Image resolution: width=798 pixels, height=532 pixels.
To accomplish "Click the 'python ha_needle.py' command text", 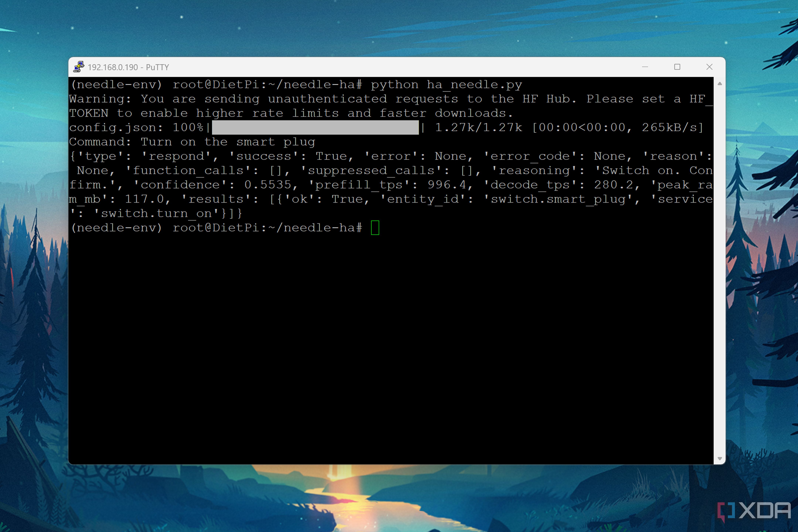I will (x=446, y=84).
